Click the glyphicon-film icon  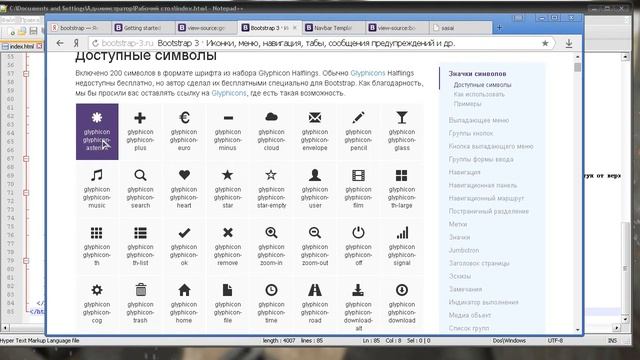click(x=358, y=176)
